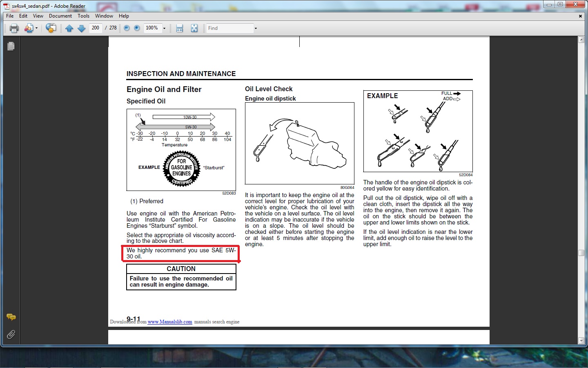
Task: Click into the Find search box
Action: (x=230, y=28)
